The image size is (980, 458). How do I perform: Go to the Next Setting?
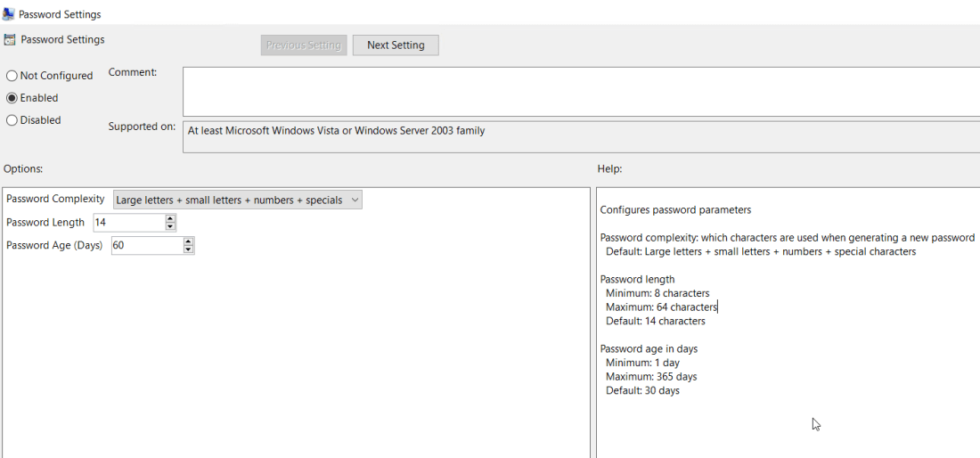point(396,45)
